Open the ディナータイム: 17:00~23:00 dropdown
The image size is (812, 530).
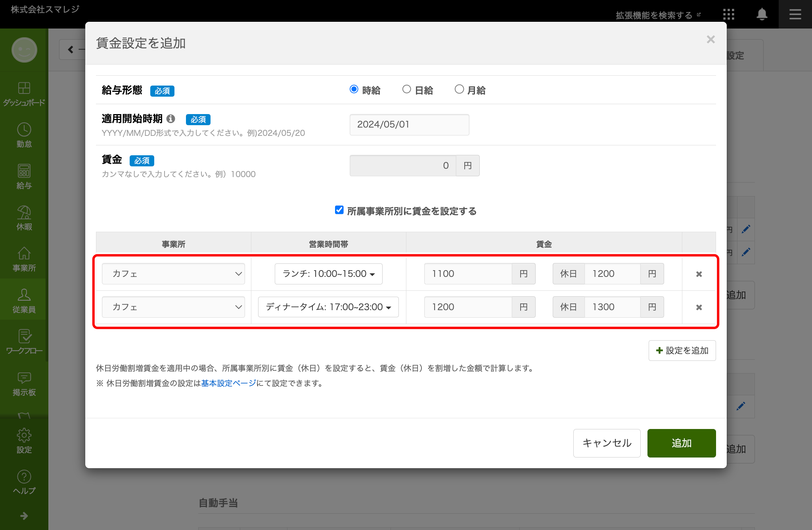tap(328, 307)
